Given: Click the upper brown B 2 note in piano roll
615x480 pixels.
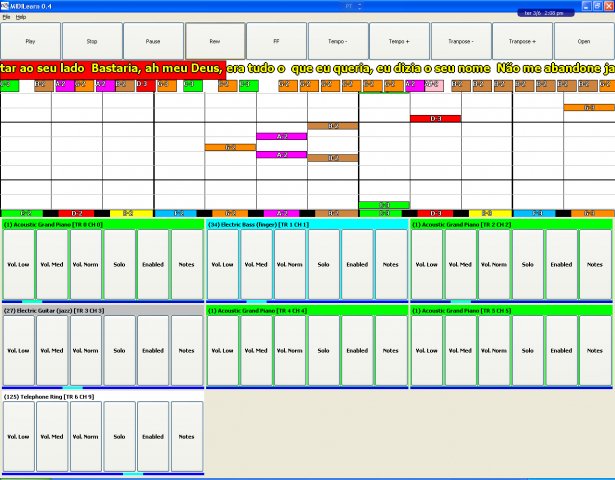Looking at the screenshot, I should click(333, 126).
